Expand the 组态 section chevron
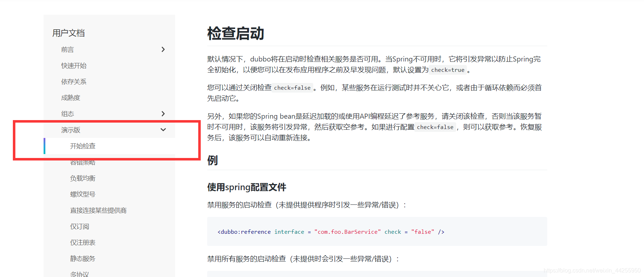This screenshot has height=277, width=644. pos(163,114)
